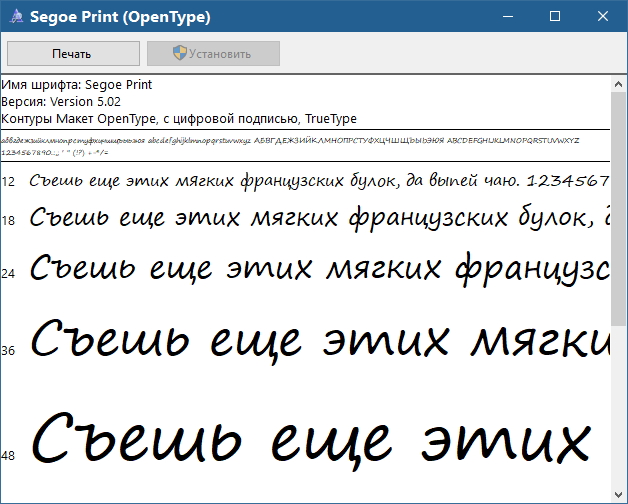628x504 pixels.
Task: Click the scrollbar down arrow
Action: click(x=618, y=494)
